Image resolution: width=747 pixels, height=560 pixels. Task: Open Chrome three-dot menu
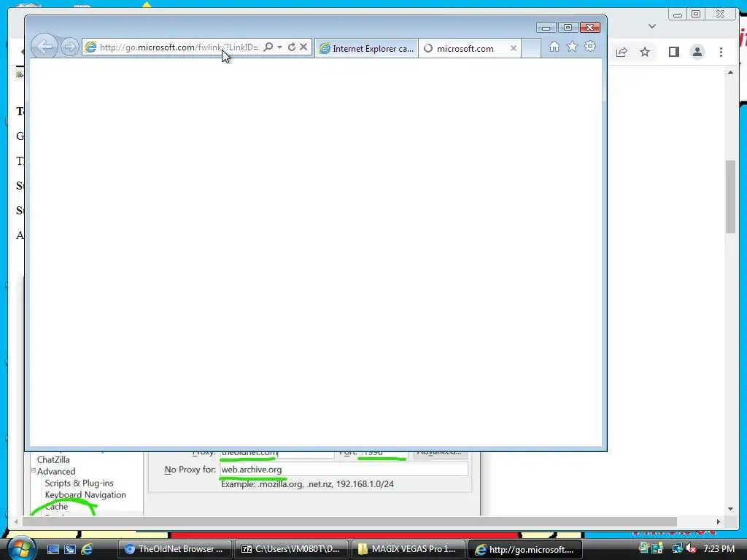point(721,52)
